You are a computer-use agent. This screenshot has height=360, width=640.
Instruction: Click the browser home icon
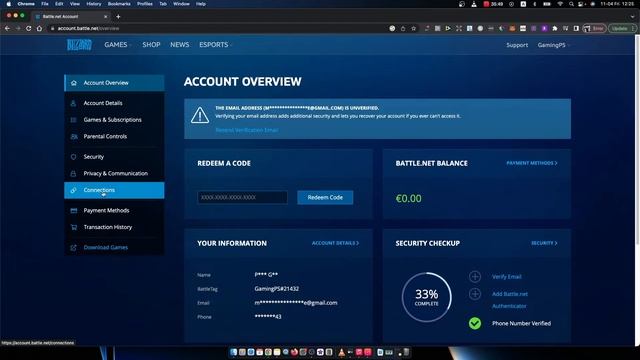tap(39, 29)
